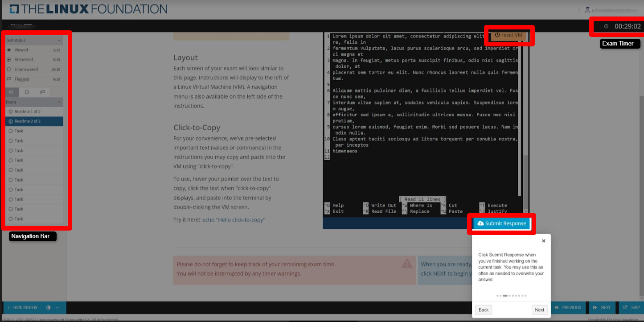Click the user profile icon at top right
This screenshot has width=644, height=322.
[x=588, y=9]
